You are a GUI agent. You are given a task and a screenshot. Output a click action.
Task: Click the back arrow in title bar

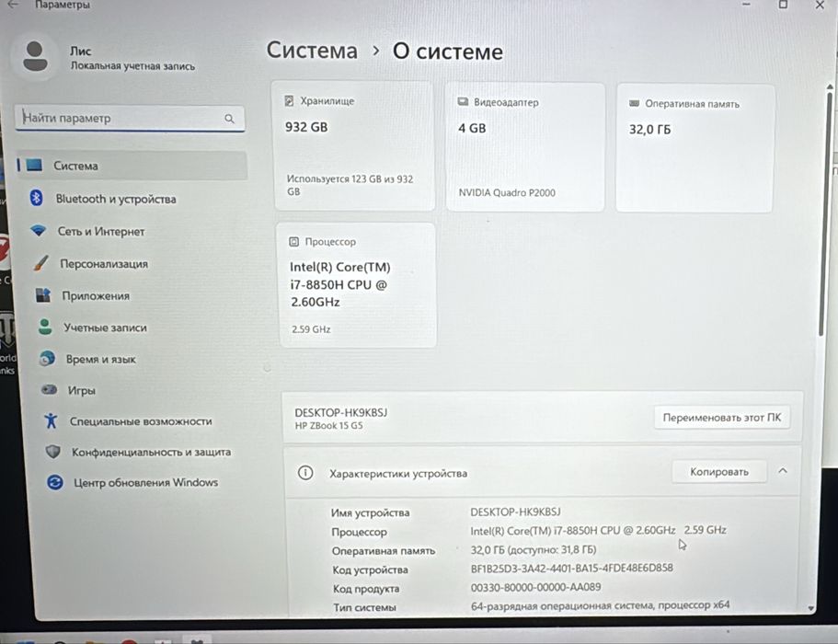[x=14, y=5]
